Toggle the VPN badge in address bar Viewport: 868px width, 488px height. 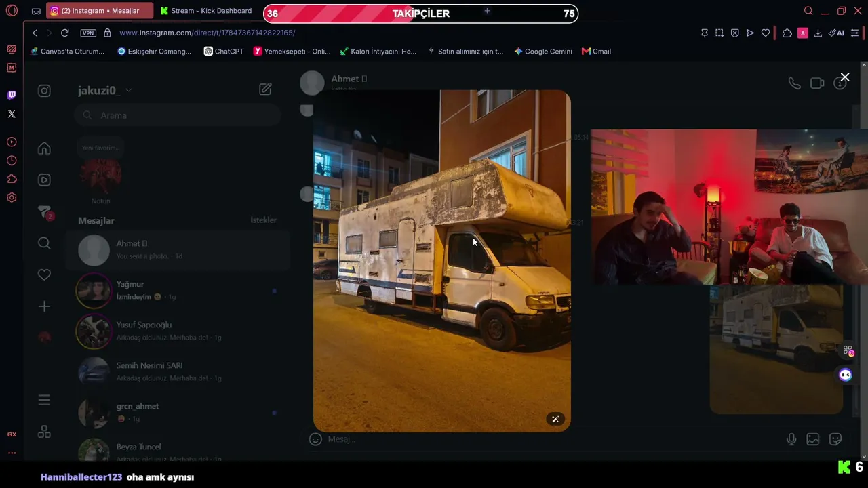(88, 33)
